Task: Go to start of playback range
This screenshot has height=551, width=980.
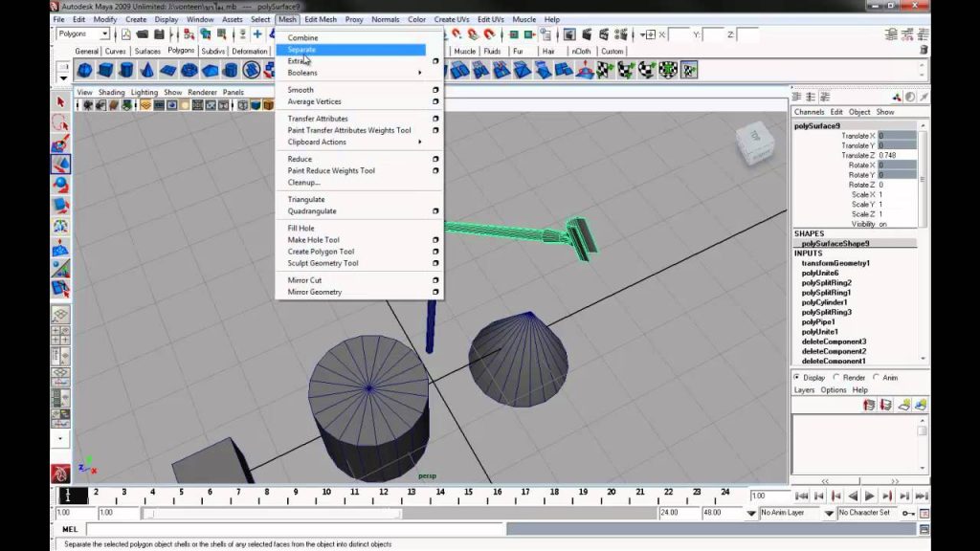Action: pos(802,496)
